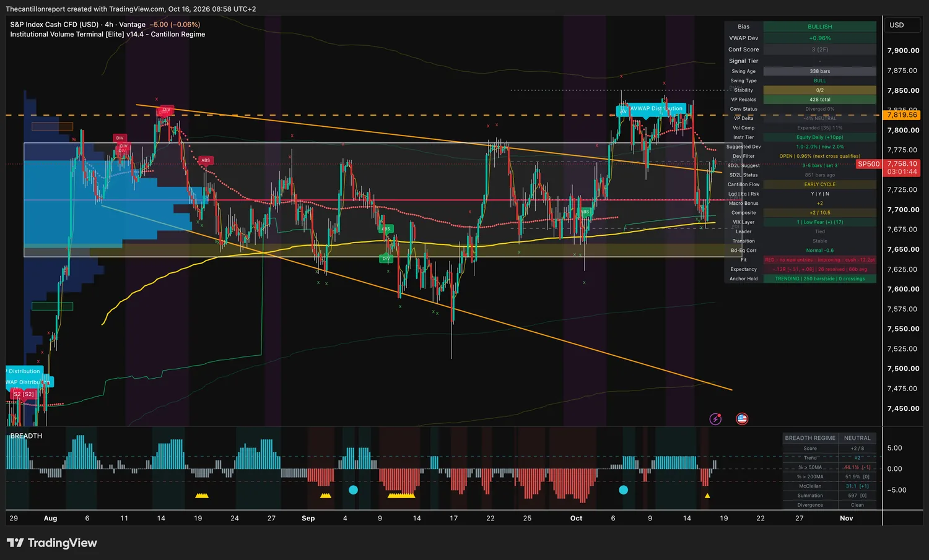Viewport: 929px width, 560px height.
Task: Click the Oct label on the time axis
Action: pyautogui.click(x=576, y=519)
